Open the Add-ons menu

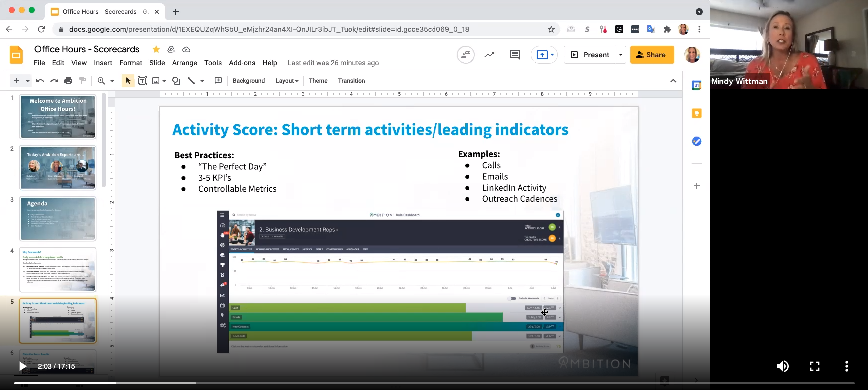(x=242, y=63)
